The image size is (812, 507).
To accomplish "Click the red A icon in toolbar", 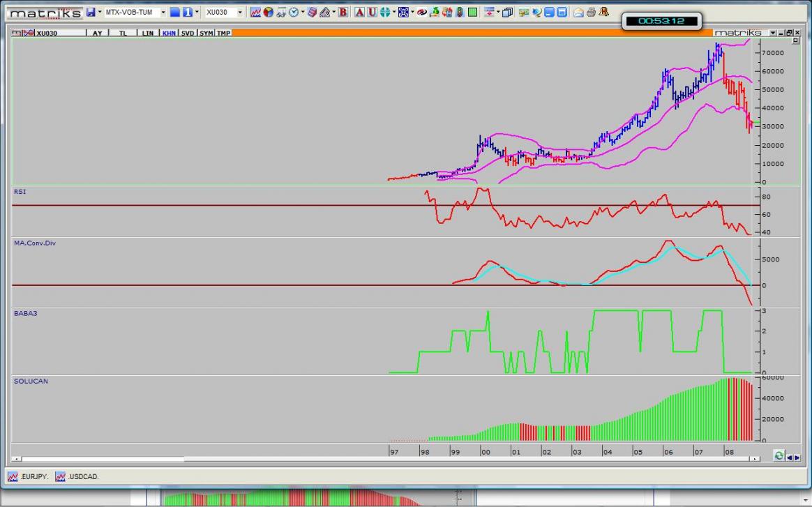I will 359,13.
